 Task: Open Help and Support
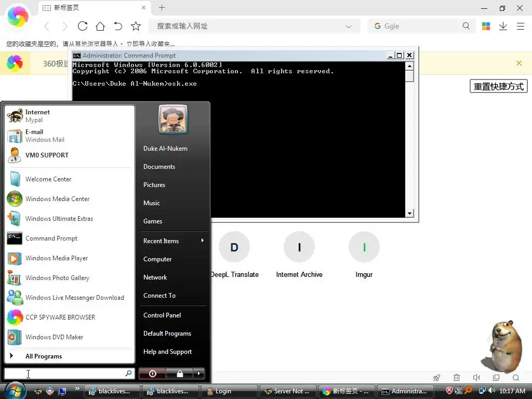167,352
